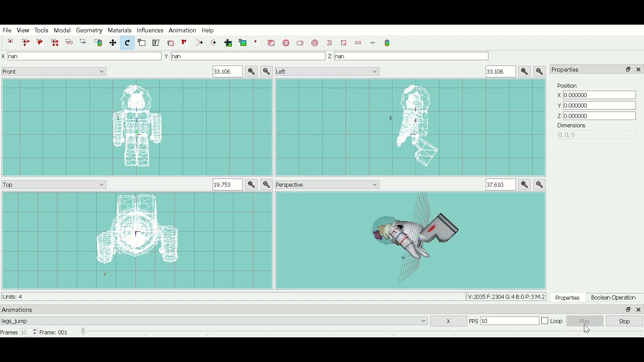Select the Create Torus tool
This screenshot has height=362, width=644.
315,43
